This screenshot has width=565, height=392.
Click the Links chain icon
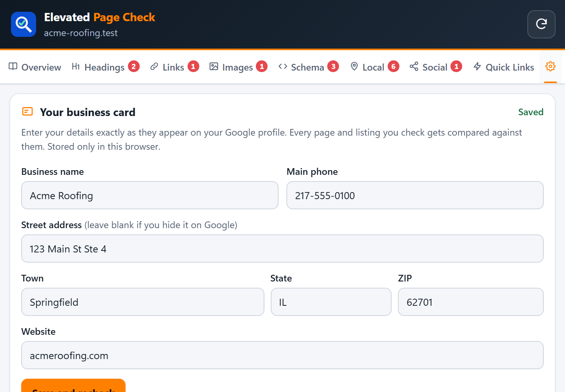click(x=154, y=67)
